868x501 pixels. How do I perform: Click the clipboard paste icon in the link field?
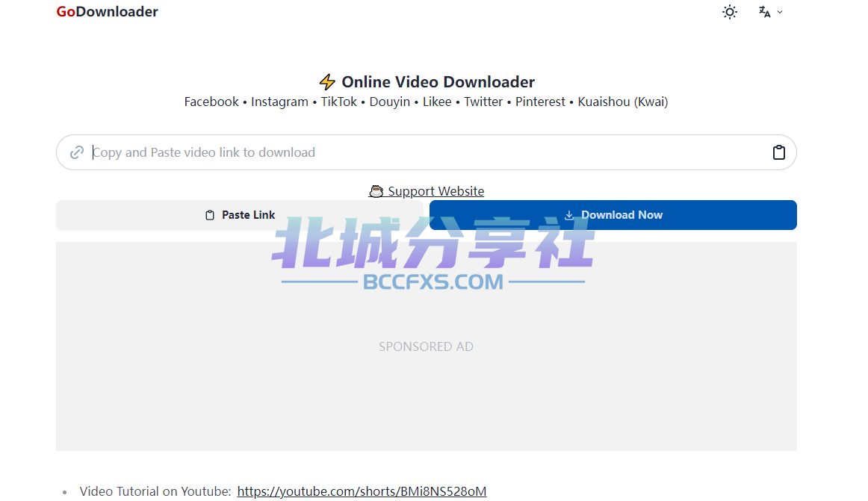click(778, 152)
